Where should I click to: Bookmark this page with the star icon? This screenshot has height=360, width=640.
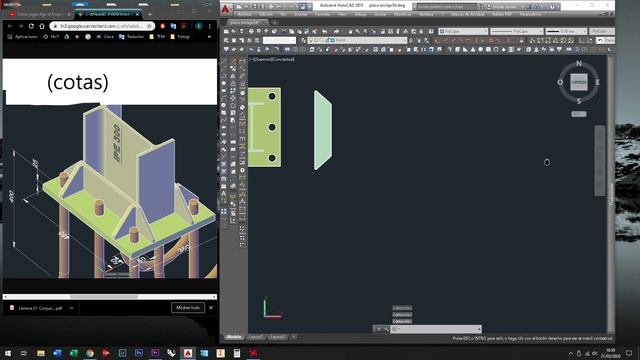149,26
